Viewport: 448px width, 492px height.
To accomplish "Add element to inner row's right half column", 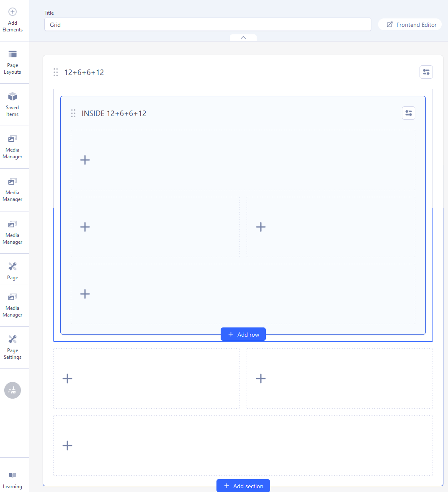I will (x=261, y=227).
